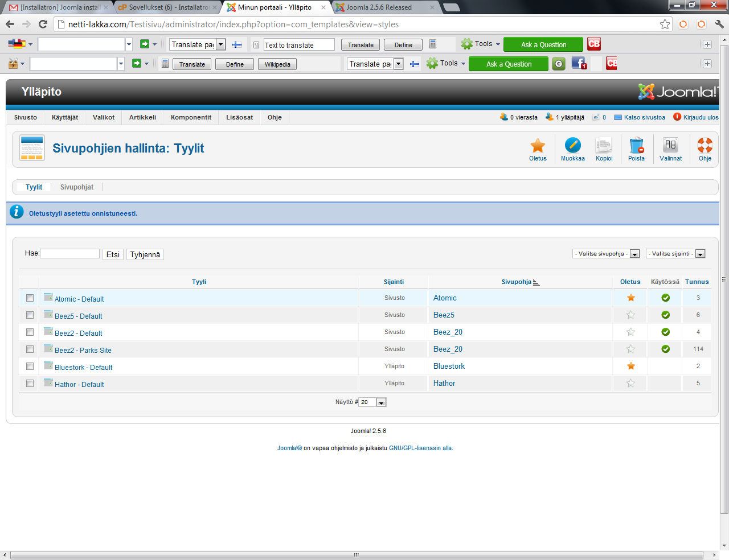
Task: Click the orange default star for Bluestork
Action: (630, 366)
